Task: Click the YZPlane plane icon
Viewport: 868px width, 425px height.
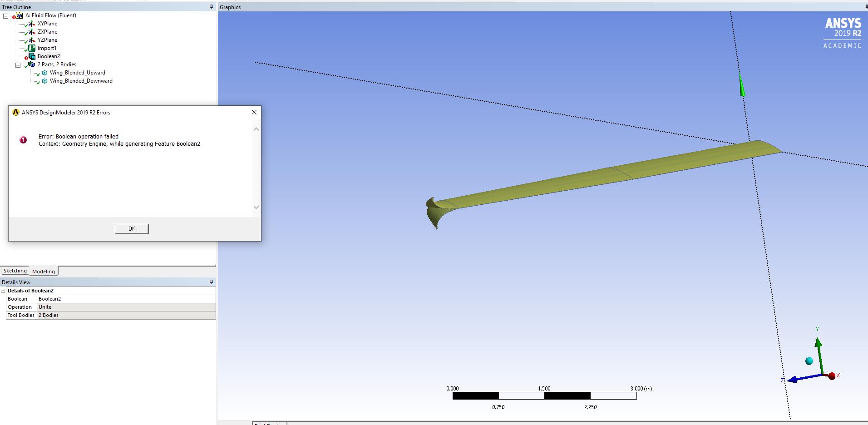Action: (32, 40)
